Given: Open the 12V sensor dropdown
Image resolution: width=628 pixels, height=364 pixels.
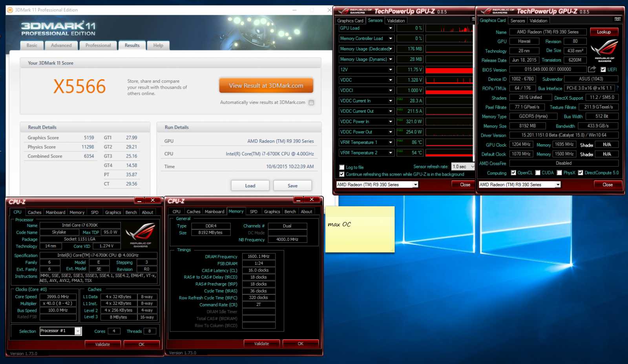Looking at the screenshot, I should coord(391,70).
